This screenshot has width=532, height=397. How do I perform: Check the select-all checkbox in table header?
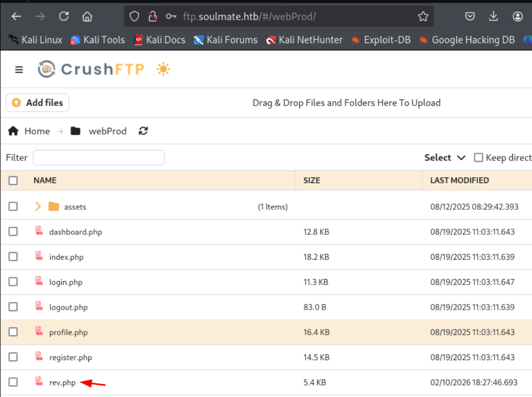pyautogui.click(x=13, y=180)
